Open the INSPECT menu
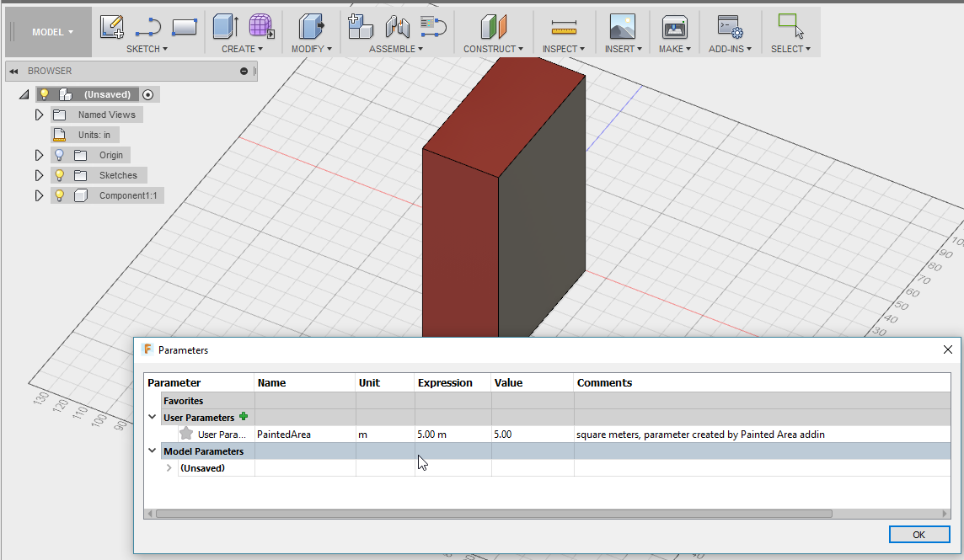The image size is (964, 560). point(564,49)
